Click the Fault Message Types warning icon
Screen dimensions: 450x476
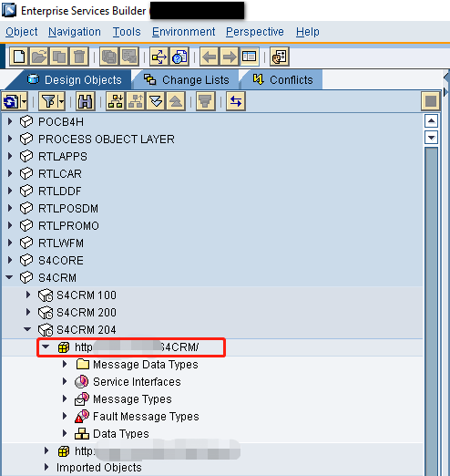click(82, 417)
